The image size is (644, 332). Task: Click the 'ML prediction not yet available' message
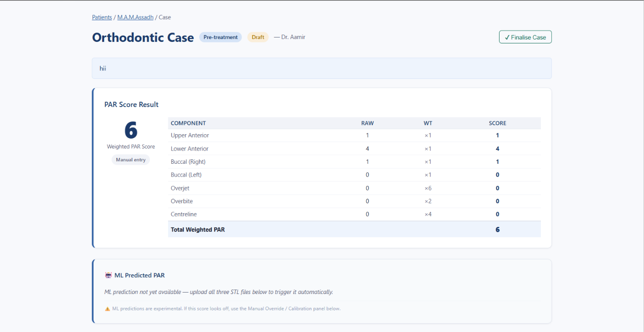(219, 292)
